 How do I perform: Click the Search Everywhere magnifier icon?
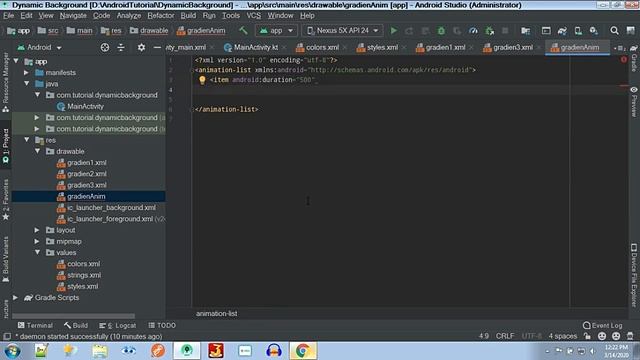[x=614, y=31]
